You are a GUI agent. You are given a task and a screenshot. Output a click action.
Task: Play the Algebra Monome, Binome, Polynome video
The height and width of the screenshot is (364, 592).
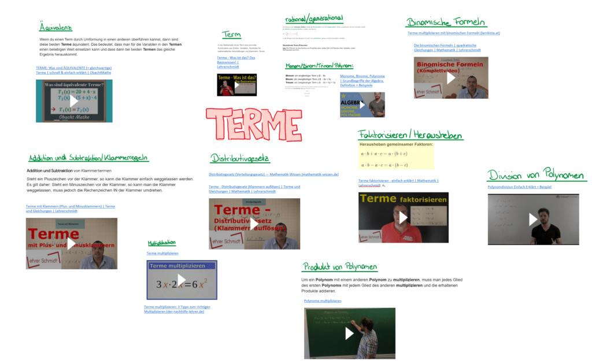pyautogui.click(x=362, y=105)
